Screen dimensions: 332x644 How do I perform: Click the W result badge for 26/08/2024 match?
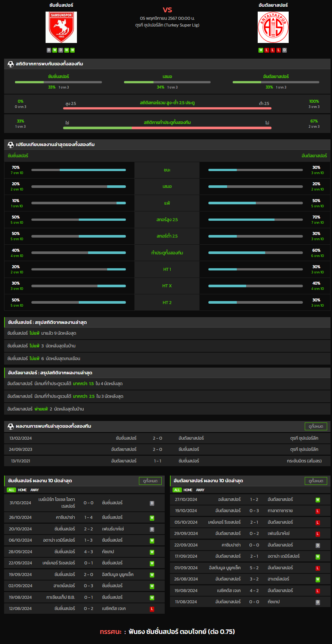point(318,580)
